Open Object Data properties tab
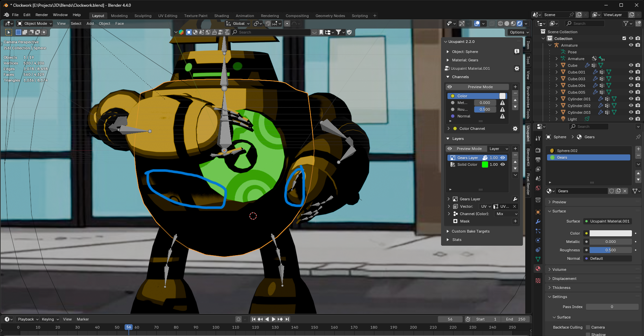This screenshot has width=644, height=336. [x=538, y=259]
